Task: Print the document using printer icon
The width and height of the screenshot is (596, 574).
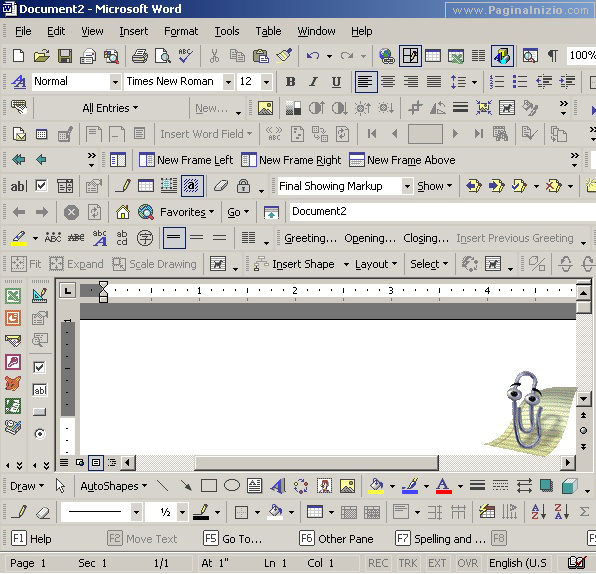Action: [x=140, y=56]
